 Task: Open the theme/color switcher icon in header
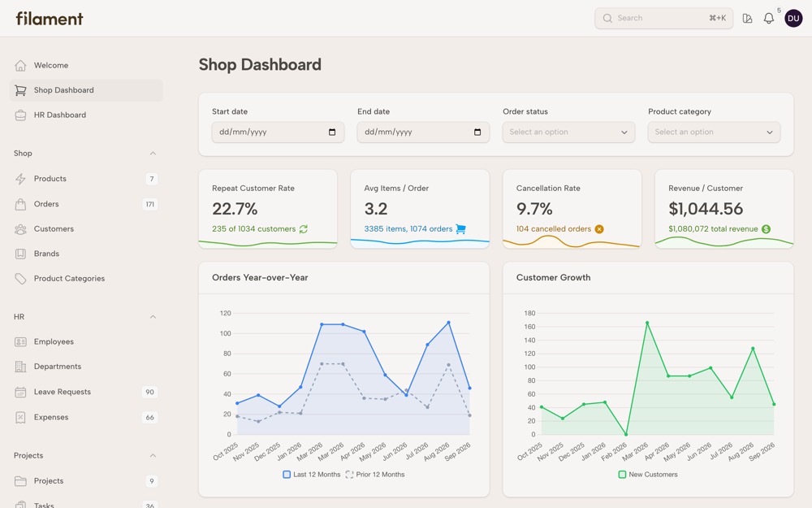(747, 19)
